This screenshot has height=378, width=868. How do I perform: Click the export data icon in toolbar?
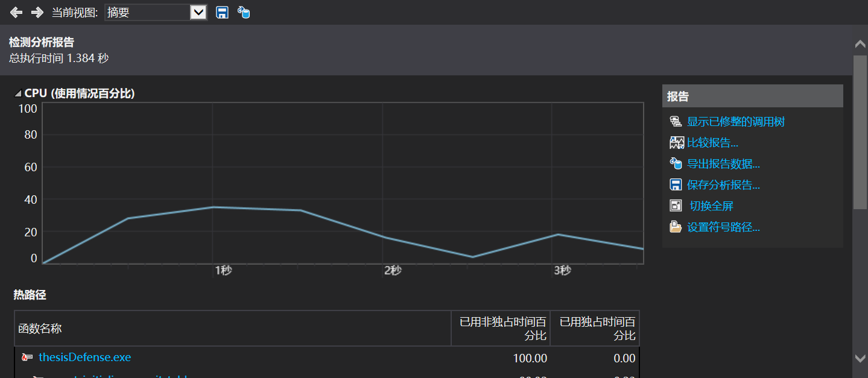coord(244,12)
